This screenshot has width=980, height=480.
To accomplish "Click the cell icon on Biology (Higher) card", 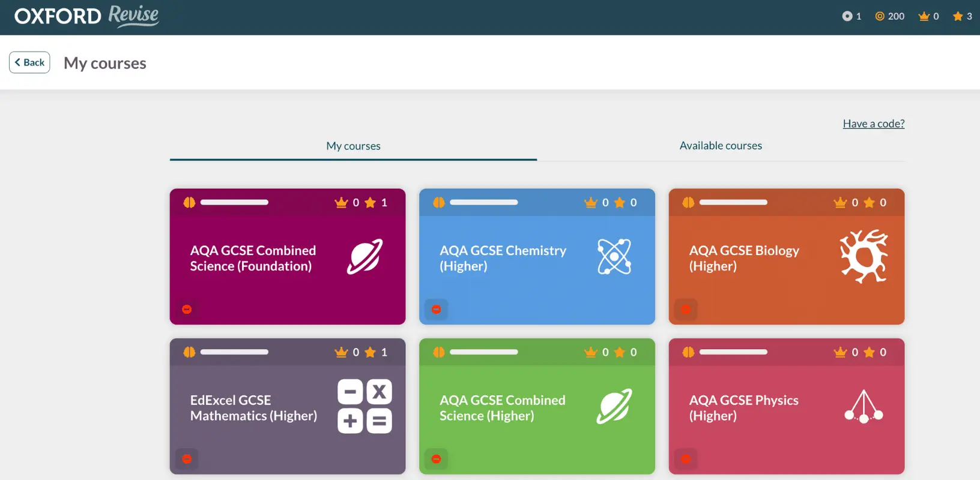I will pyautogui.click(x=864, y=257).
